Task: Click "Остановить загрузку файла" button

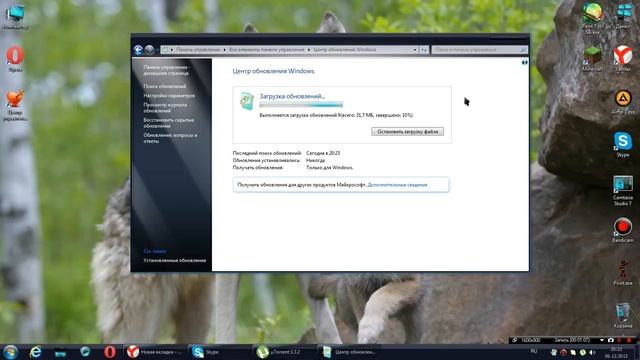Action: (x=407, y=131)
